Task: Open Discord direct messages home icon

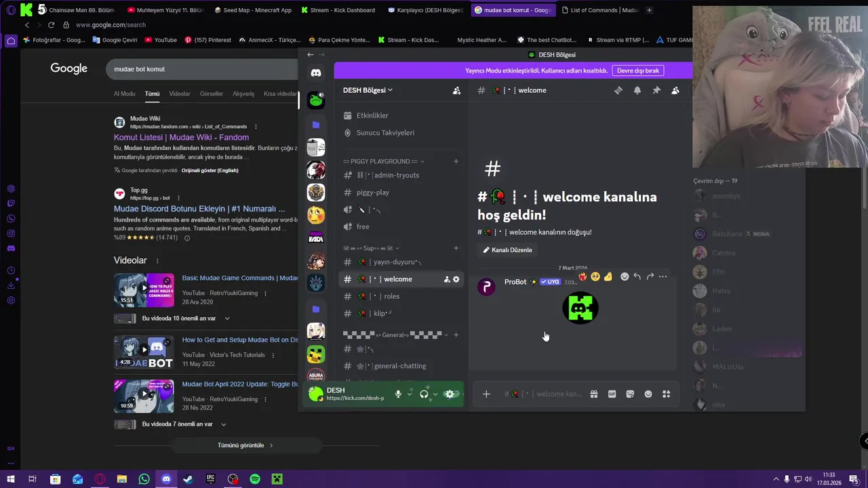Action: (316, 73)
